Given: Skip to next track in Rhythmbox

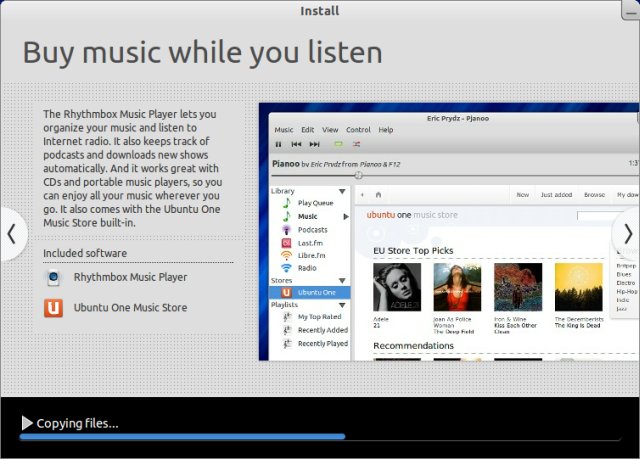Looking at the screenshot, I should 314,144.
